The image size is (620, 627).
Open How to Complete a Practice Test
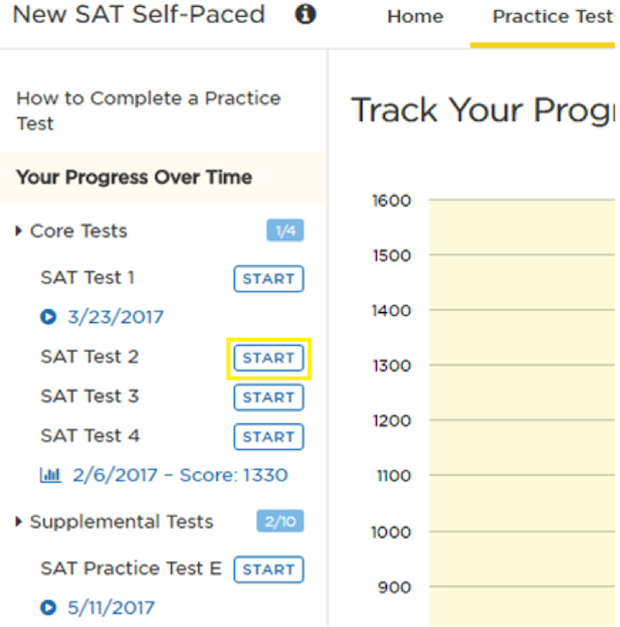pyautogui.click(x=148, y=110)
